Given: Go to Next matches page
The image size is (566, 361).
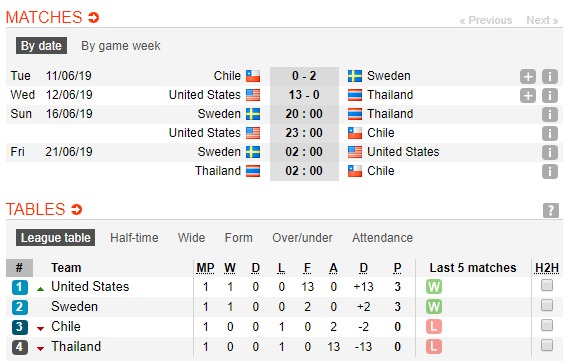Looking at the screenshot, I should pos(542,20).
